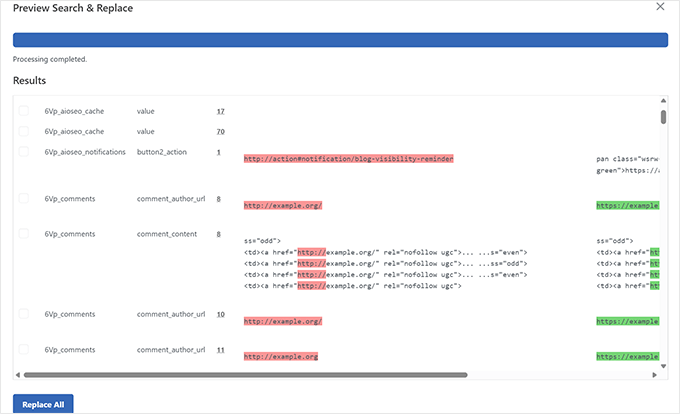Select the 6Vp_aioseo_notifications row checkbox

24,152
